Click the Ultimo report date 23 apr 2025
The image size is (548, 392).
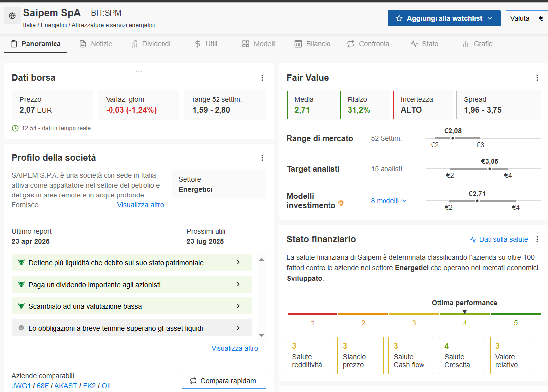pos(30,241)
